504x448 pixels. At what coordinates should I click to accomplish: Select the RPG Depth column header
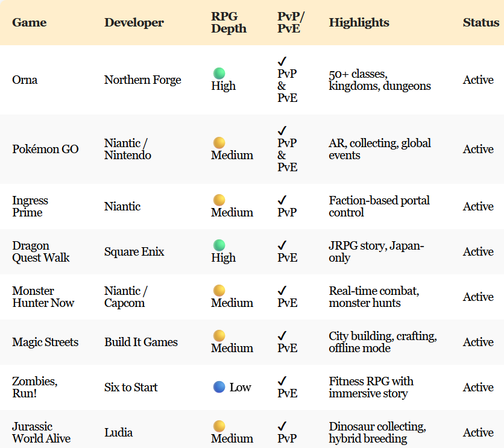click(x=228, y=23)
